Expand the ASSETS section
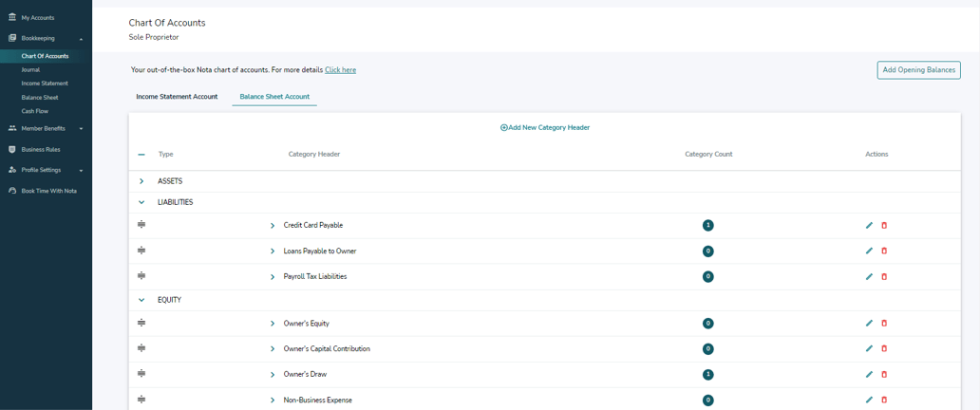 pyautogui.click(x=141, y=181)
